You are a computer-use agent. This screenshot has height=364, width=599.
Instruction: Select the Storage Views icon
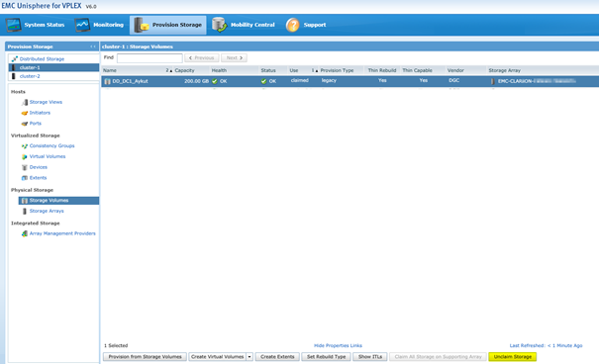[x=25, y=102]
